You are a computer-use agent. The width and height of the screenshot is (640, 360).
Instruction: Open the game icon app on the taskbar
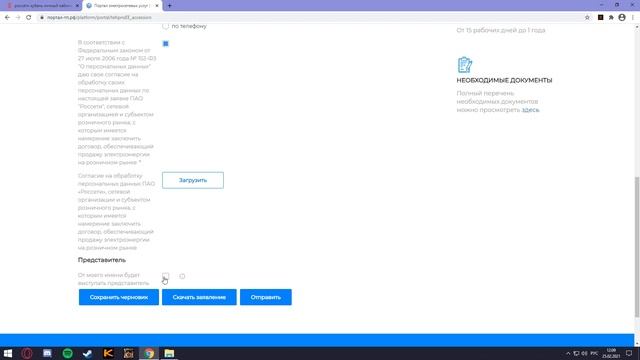(x=129, y=353)
